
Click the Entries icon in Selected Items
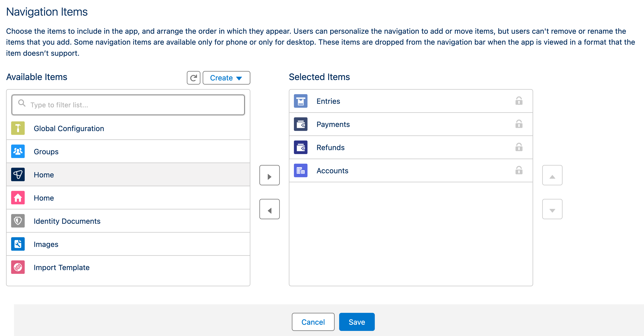tap(301, 101)
